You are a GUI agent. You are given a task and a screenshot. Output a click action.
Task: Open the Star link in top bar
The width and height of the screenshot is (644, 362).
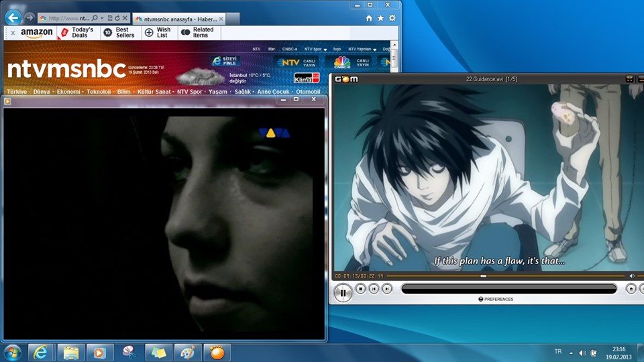click(272, 49)
